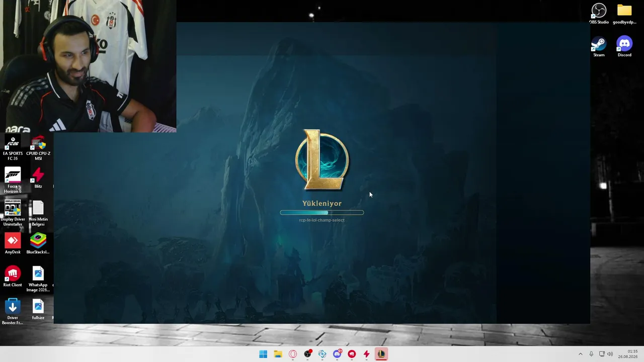Click the League of Legends loading bar
This screenshot has width=644, height=362.
click(322, 213)
